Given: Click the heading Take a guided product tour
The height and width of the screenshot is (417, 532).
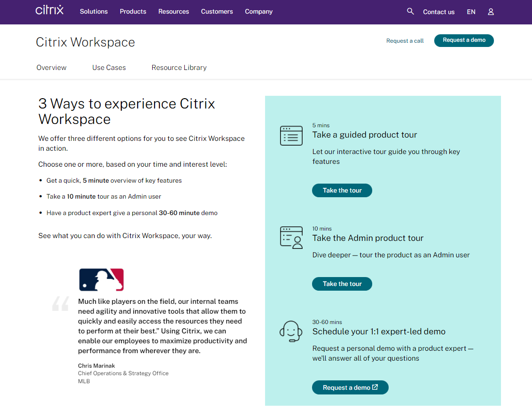Looking at the screenshot, I should (365, 135).
